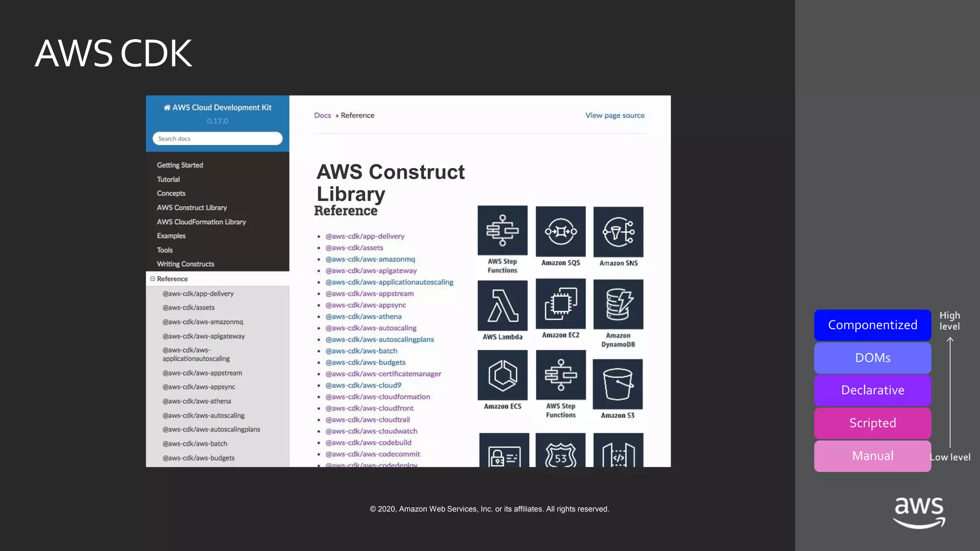Click the Route 53 shield icon

(560, 450)
